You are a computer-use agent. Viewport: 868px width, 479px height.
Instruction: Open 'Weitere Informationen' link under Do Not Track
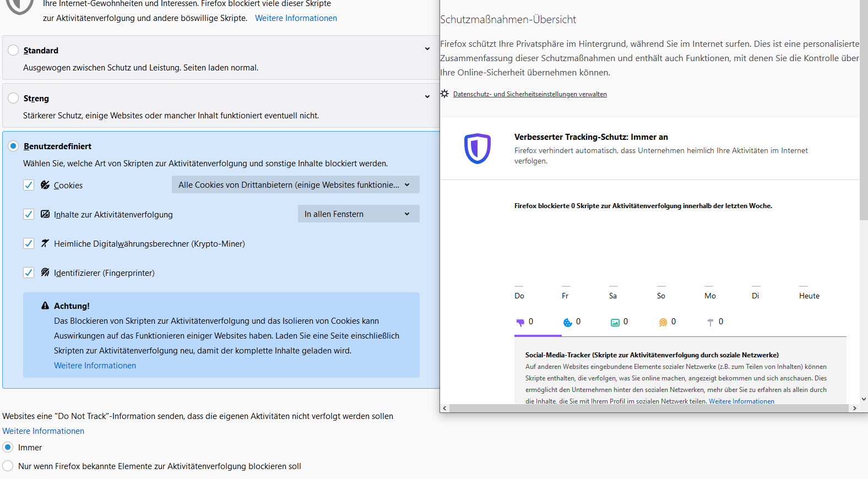[43, 431]
